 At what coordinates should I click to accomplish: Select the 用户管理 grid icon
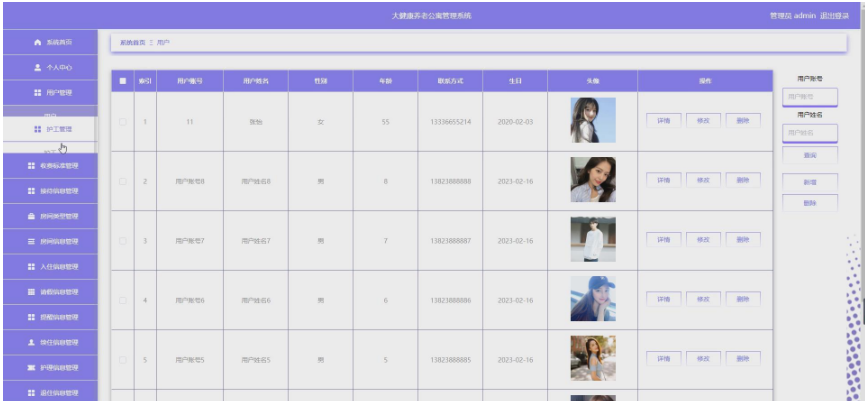pos(38,93)
